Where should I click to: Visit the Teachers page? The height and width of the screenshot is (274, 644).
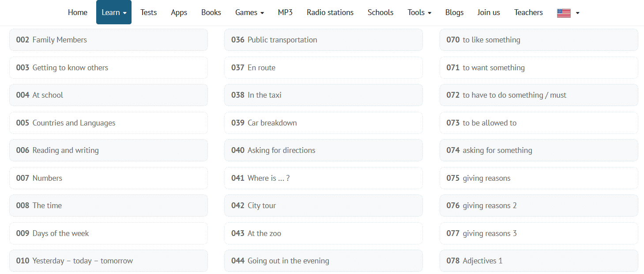point(528,12)
